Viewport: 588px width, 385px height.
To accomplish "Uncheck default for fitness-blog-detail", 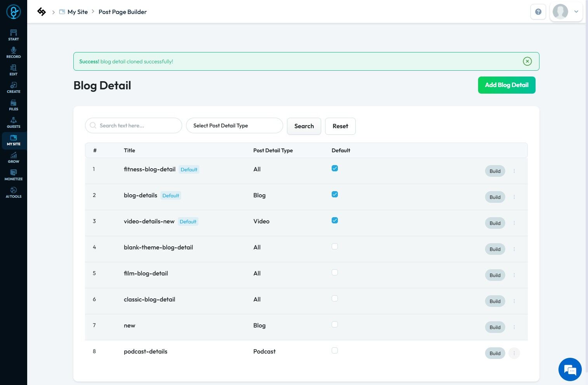I will [335, 168].
